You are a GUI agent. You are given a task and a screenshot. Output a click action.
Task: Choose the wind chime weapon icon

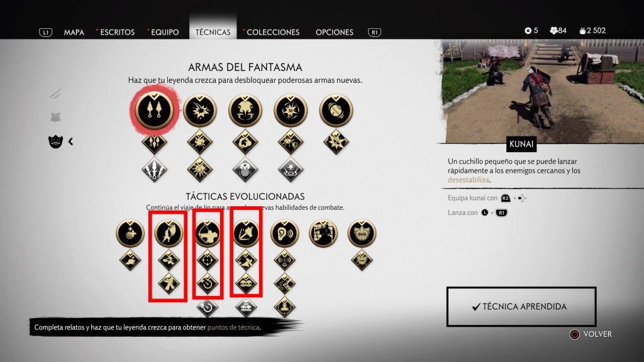(x=336, y=110)
